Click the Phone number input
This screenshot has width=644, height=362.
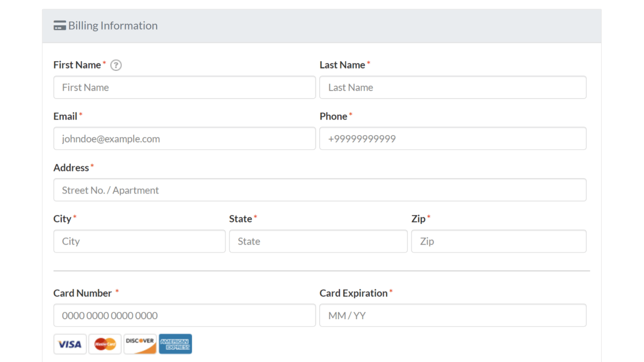point(452,138)
